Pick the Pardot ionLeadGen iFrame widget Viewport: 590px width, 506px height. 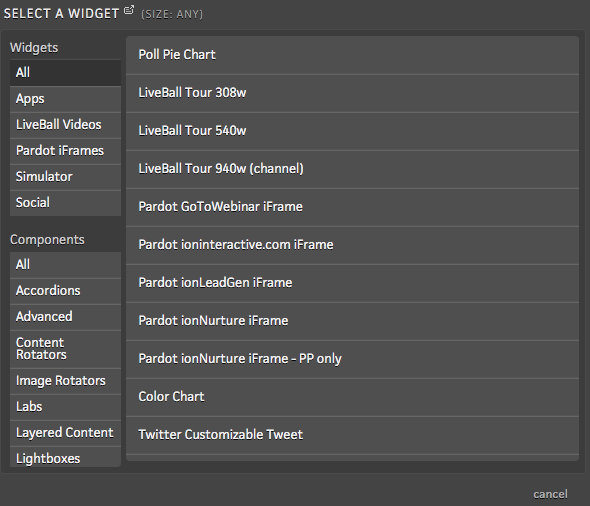352,283
